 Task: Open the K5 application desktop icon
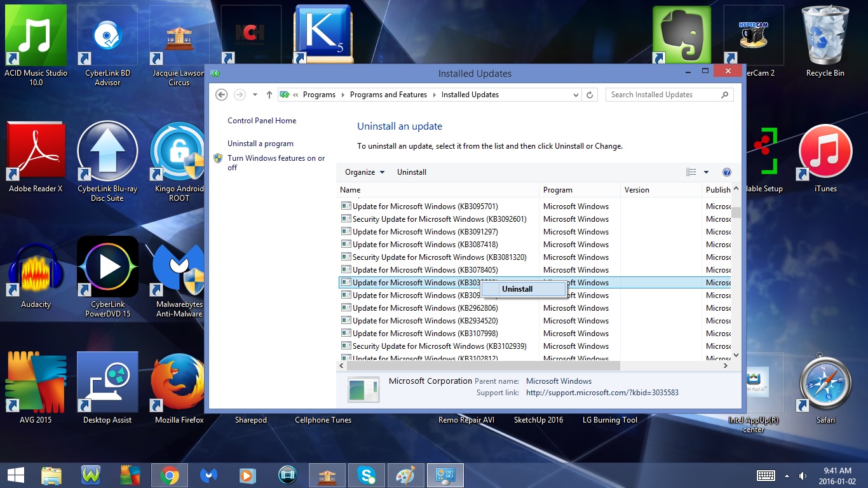[x=323, y=34]
